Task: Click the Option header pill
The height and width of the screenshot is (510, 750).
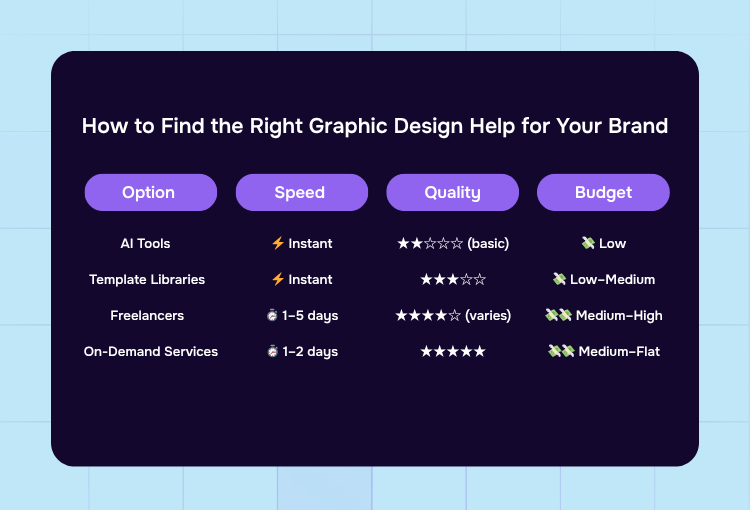Action: [151, 192]
